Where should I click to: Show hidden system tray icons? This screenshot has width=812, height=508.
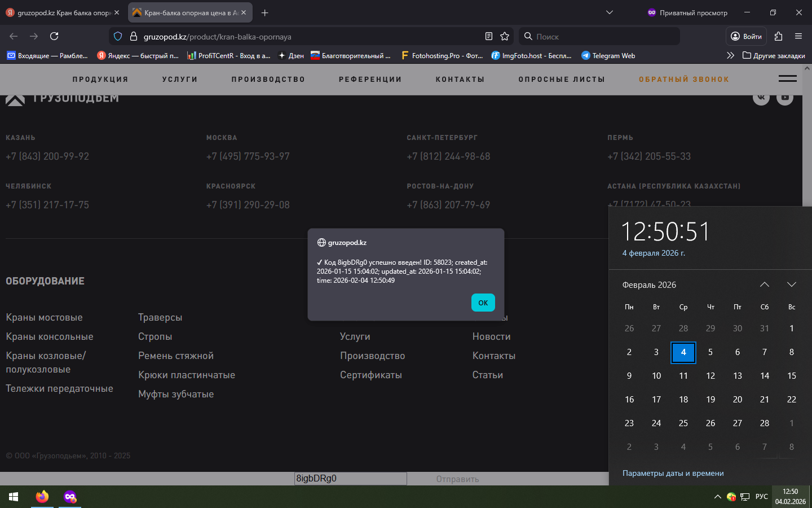[717, 497]
